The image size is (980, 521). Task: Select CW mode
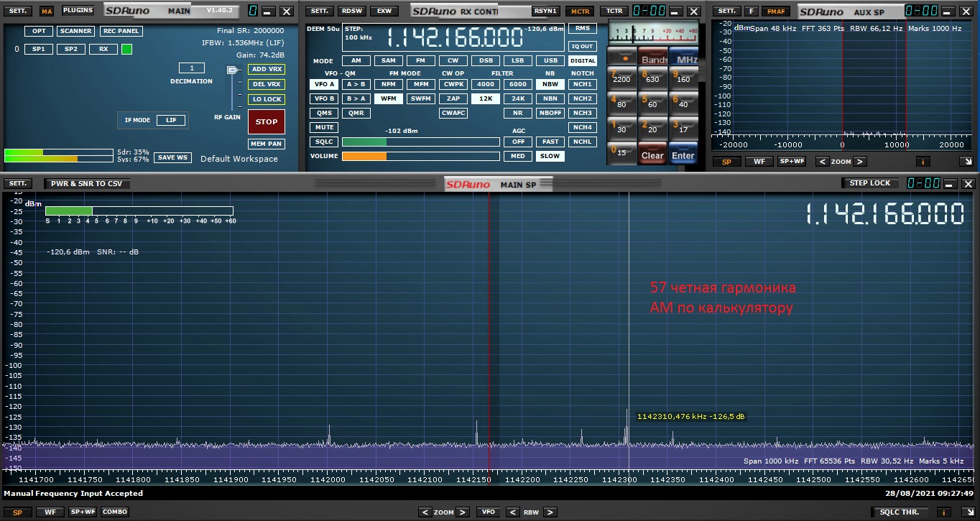click(453, 60)
